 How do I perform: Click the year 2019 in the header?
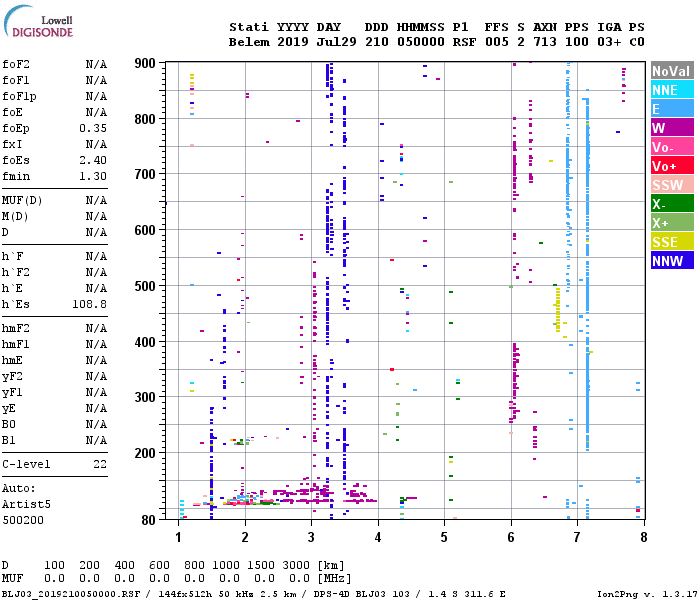pos(293,42)
